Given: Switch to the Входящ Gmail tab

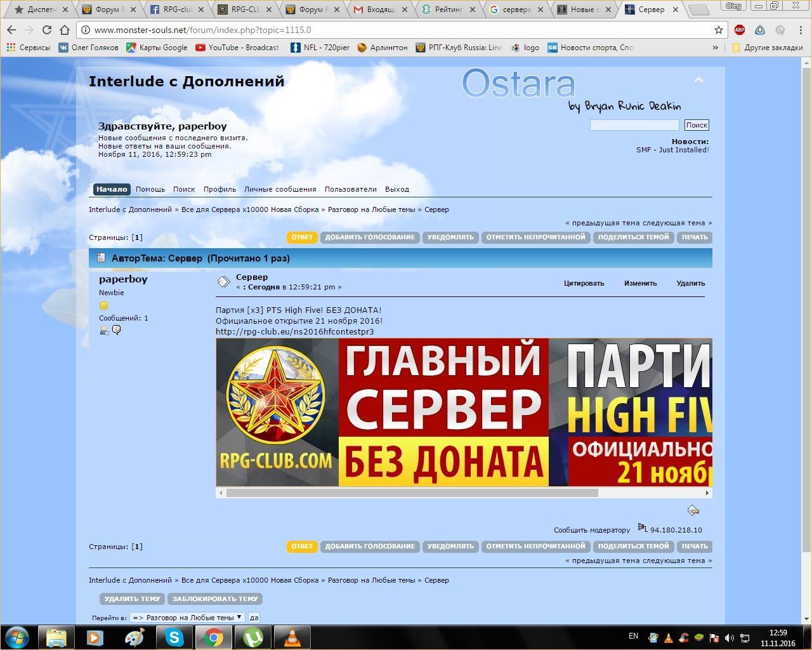Looking at the screenshot, I should click(381, 10).
